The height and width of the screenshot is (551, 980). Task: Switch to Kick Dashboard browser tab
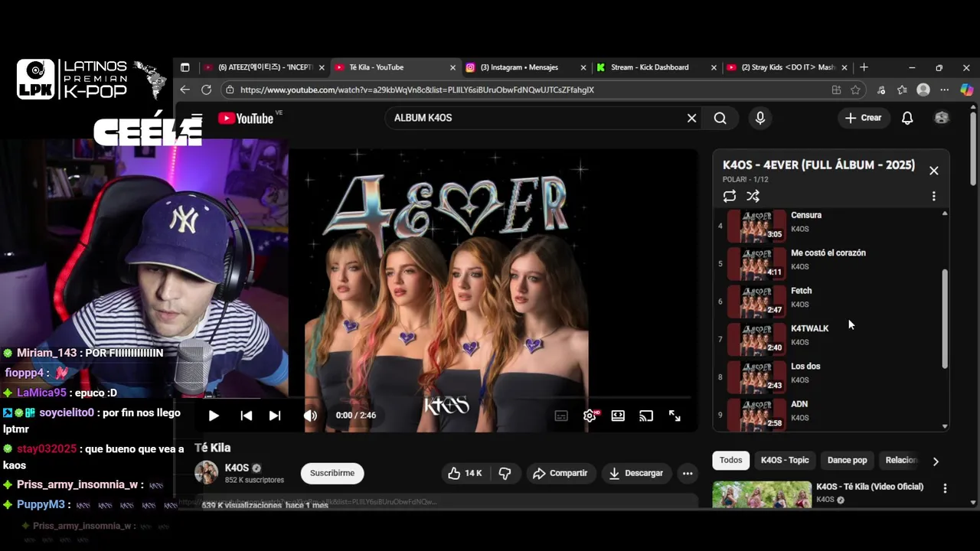(656, 67)
